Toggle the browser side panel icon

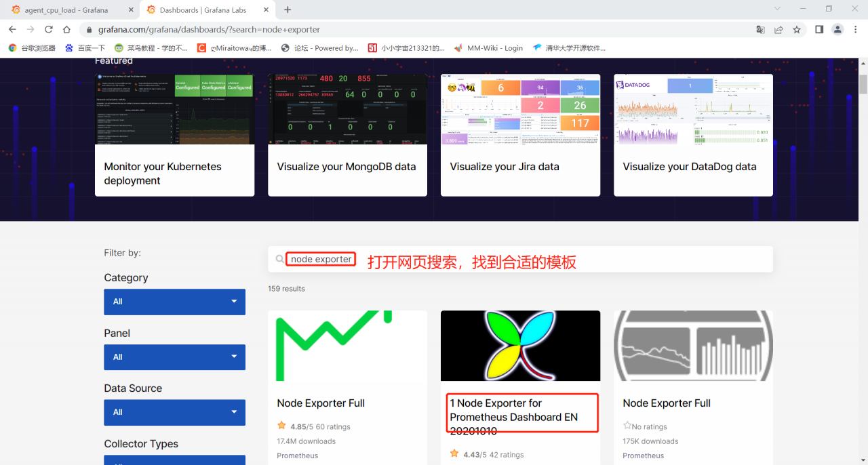click(x=819, y=30)
